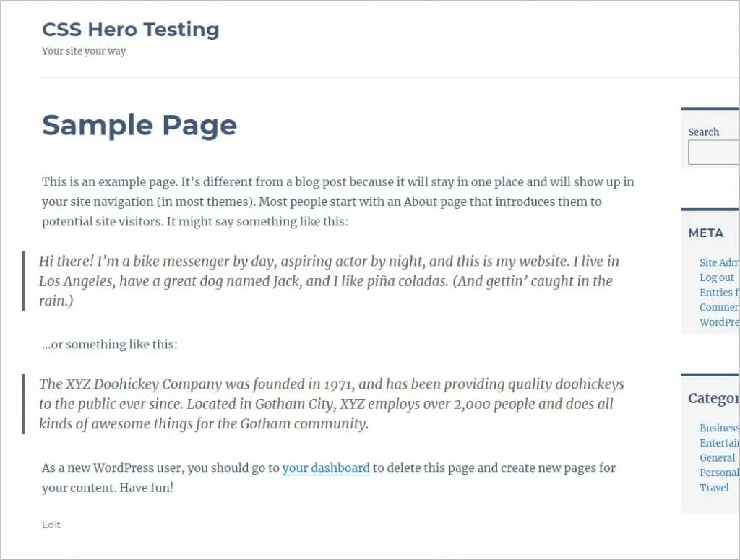Click the META widget heading
740x560 pixels.
(706, 233)
